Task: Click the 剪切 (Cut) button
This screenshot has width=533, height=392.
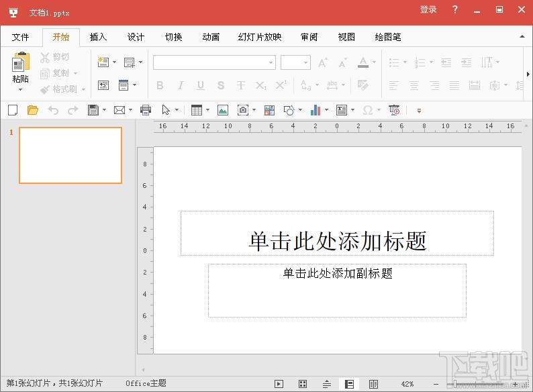Action: [x=55, y=57]
